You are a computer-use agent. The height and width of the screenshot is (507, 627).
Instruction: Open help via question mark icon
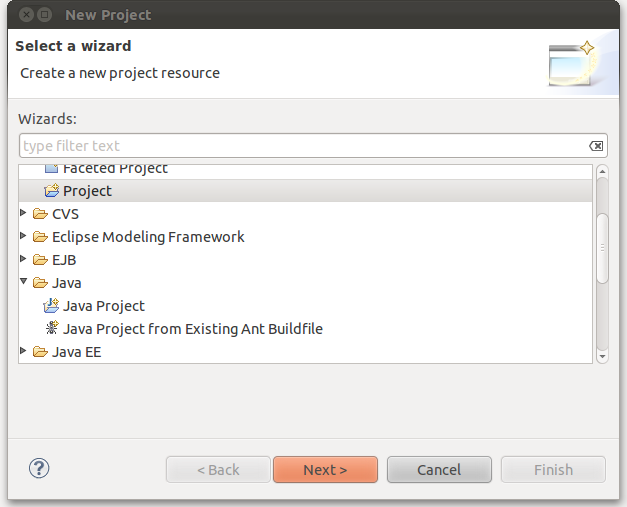click(40, 468)
